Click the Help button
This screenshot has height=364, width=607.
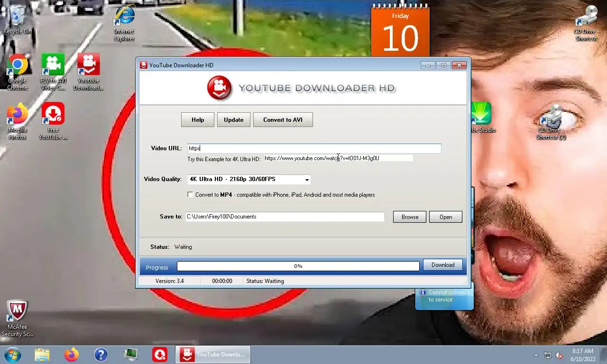tap(198, 120)
